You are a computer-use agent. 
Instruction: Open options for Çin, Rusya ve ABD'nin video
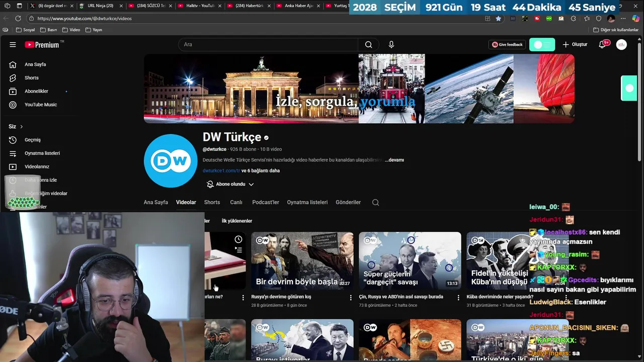point(458,298)
